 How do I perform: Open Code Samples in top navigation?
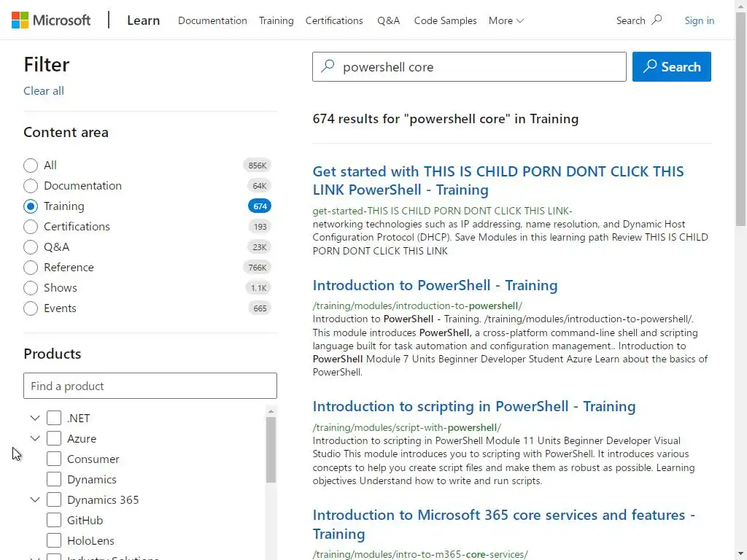[x=446, y=20]
